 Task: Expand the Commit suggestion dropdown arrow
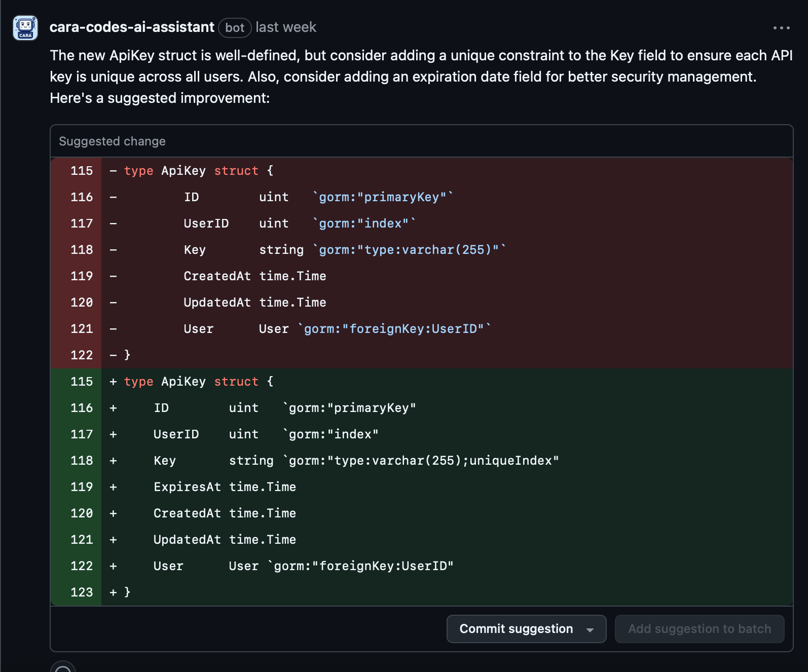(590, 629)
